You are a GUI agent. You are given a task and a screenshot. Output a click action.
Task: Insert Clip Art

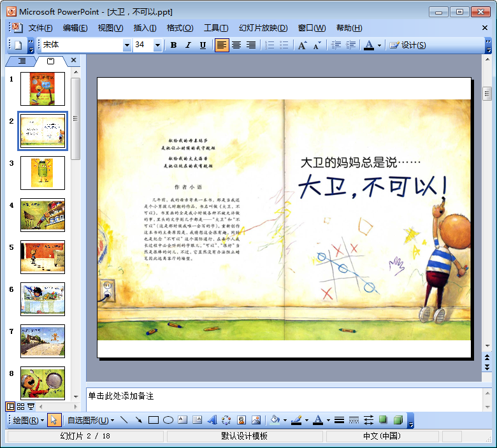coord(241,421)
